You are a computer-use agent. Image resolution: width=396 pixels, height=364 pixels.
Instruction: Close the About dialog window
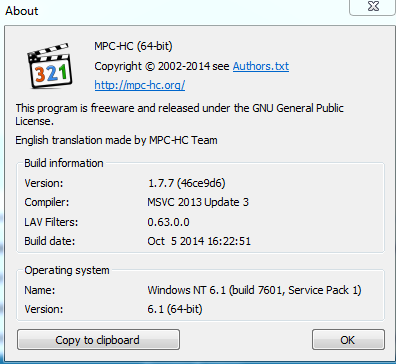pyautogui.click(x=373, y=7)
